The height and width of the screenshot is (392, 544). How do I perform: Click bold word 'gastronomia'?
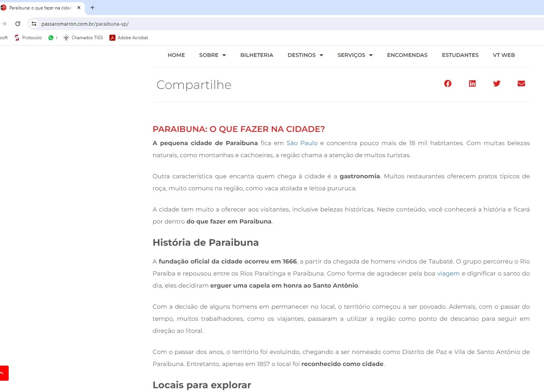click(360, 176)
